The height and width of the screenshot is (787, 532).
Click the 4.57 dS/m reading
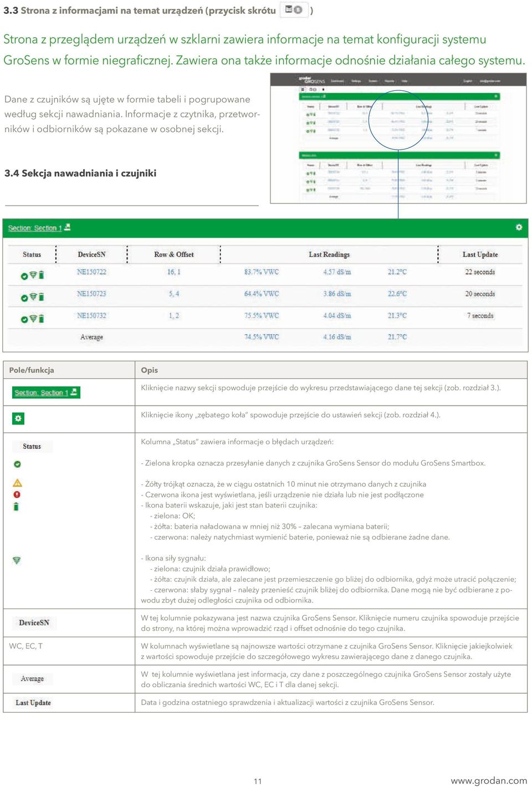pos(337,272)
